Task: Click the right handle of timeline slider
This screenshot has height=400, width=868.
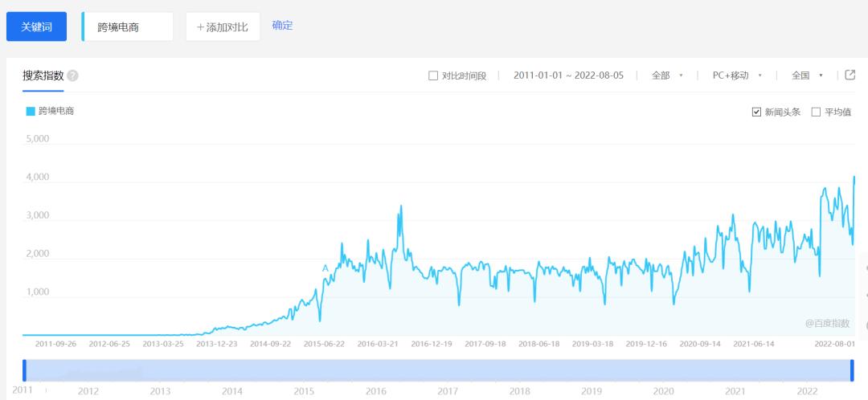Action: (852, 370)
